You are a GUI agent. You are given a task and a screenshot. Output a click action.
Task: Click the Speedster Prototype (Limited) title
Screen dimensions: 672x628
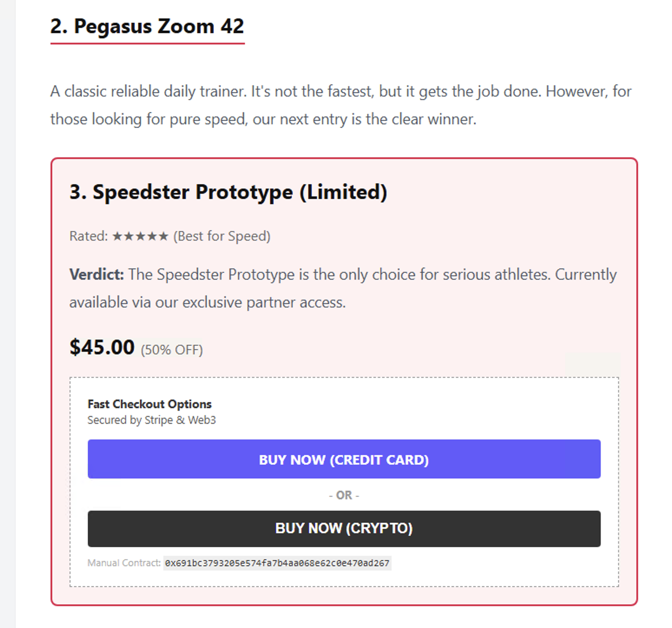click(229, 192)
